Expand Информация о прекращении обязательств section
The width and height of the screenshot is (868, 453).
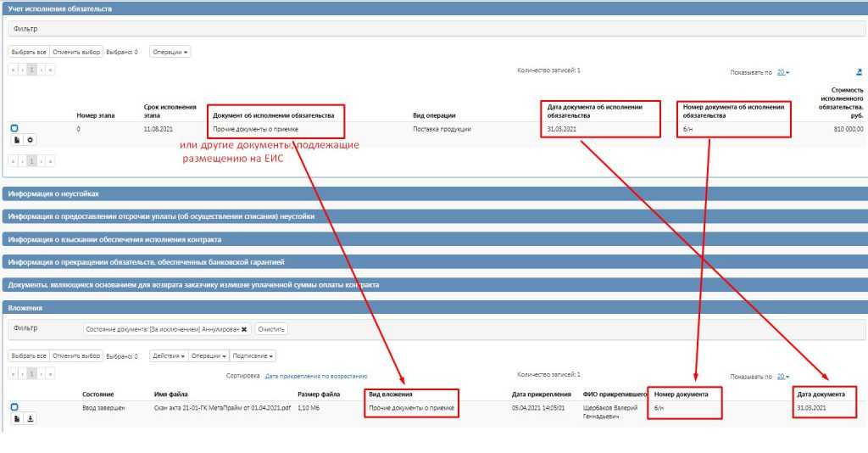point(435,262)
